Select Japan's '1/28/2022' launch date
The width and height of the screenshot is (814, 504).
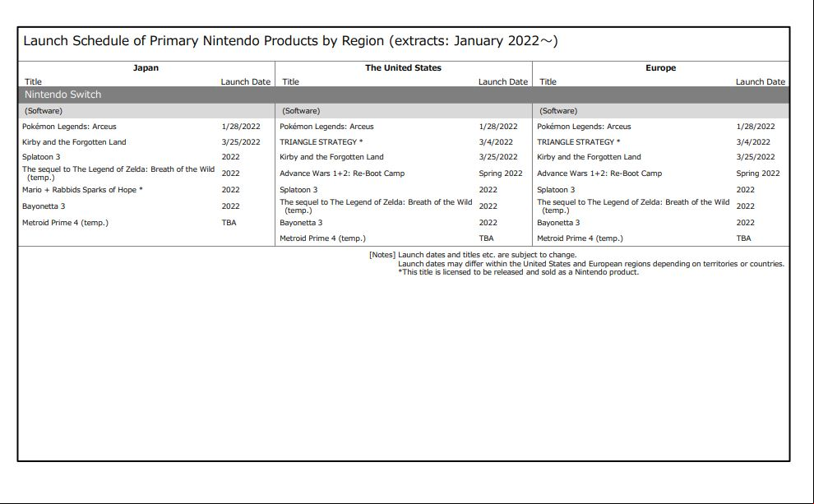click(241, 127)
